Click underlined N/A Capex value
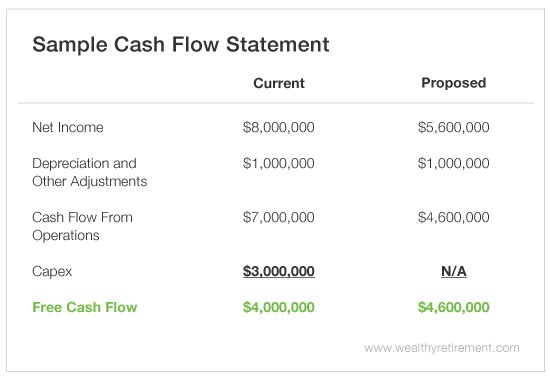Image resolution: width=550 pixels, height=379 pixels. tap(454, 271)
